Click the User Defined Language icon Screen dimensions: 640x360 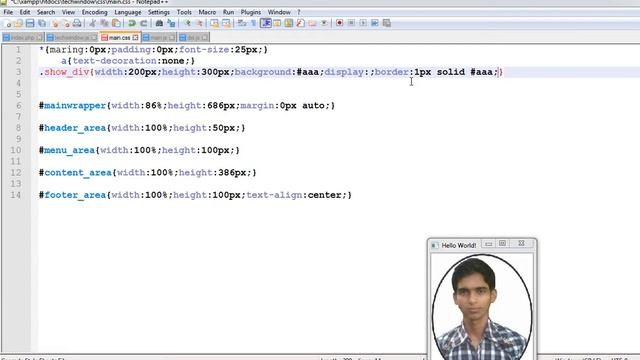277,23
